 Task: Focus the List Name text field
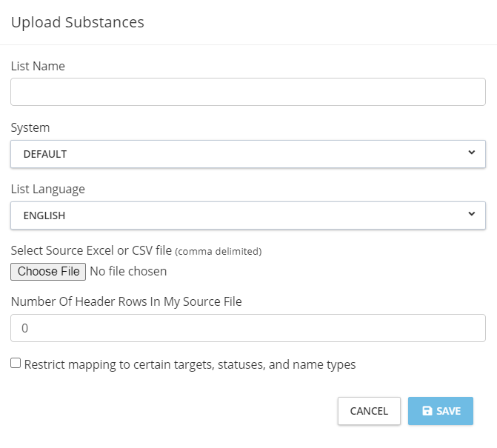pyautogui.click(x=247, y=92)
